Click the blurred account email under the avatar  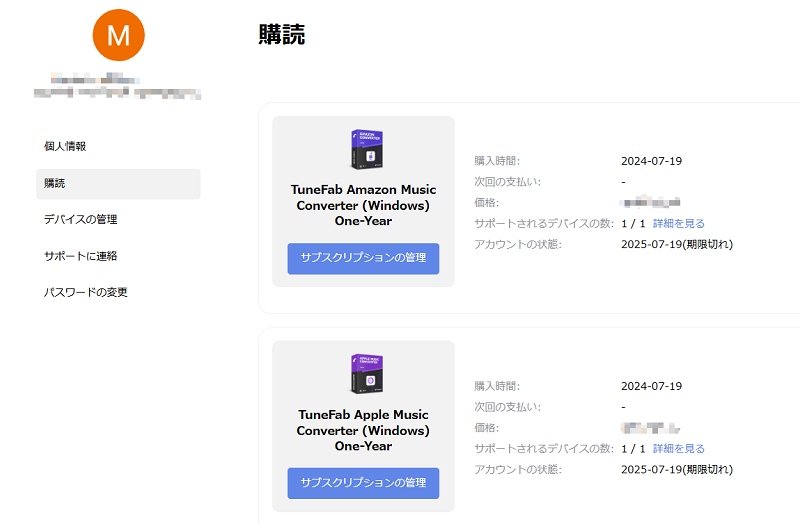point(118,93)
